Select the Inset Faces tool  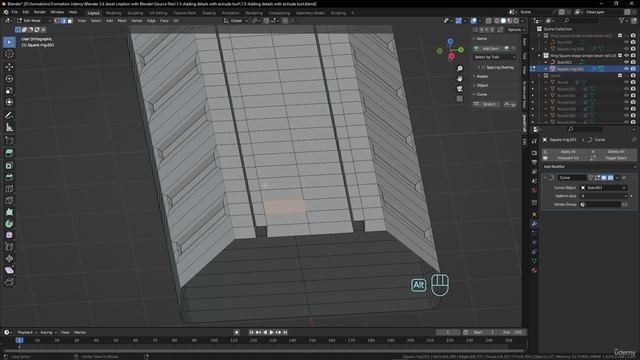[x=9, y=165]
